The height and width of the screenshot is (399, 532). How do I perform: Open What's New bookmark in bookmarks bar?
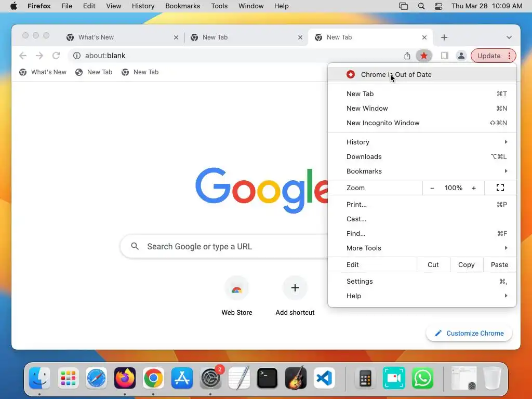[43, 72]
